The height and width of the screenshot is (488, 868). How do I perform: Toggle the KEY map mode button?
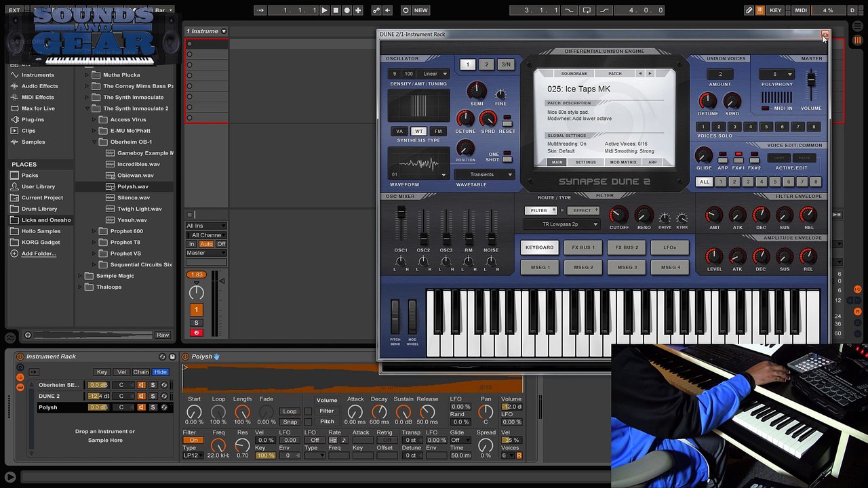pos(776,10)
